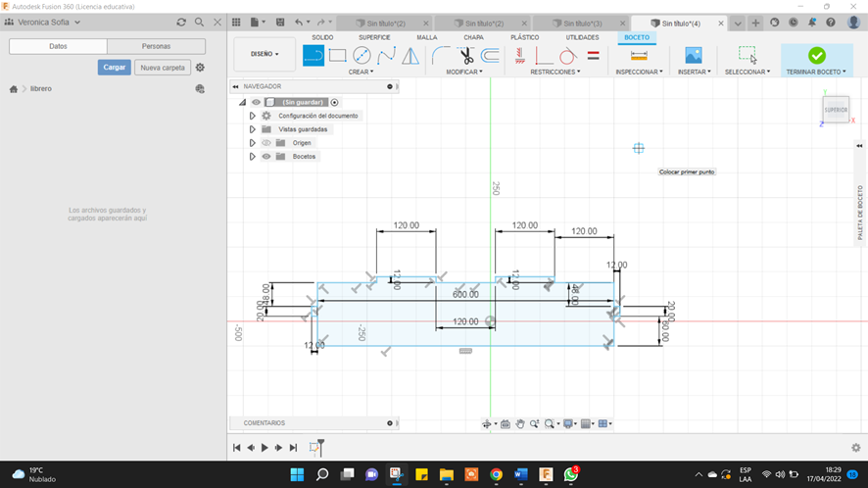The width and height of the screenshot is (868, 488).
Task: Switch to the PLÁSTICO tab
Action: tap(525, 37)
